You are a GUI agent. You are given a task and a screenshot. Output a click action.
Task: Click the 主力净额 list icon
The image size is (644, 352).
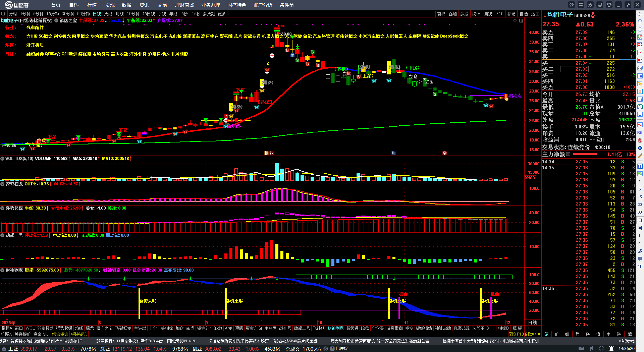568,154
